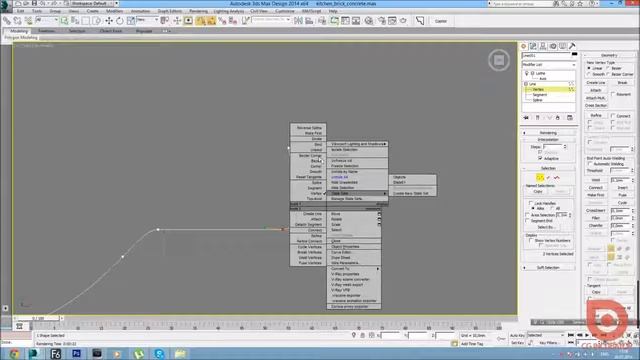
Task: Select Smooth vertex type radio button
Action: [589, 74]
